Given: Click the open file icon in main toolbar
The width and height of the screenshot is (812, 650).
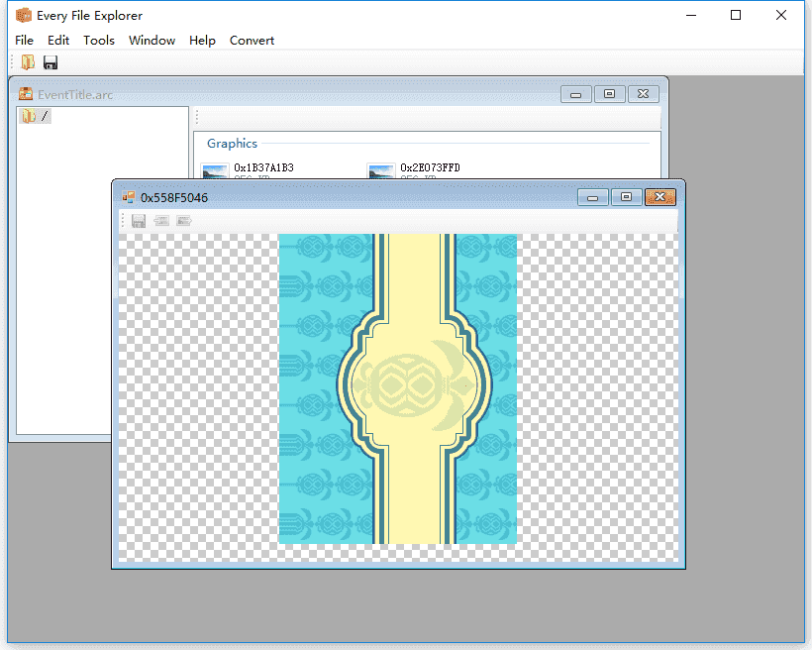Looking at the screenshot, I should pos(28,62).
